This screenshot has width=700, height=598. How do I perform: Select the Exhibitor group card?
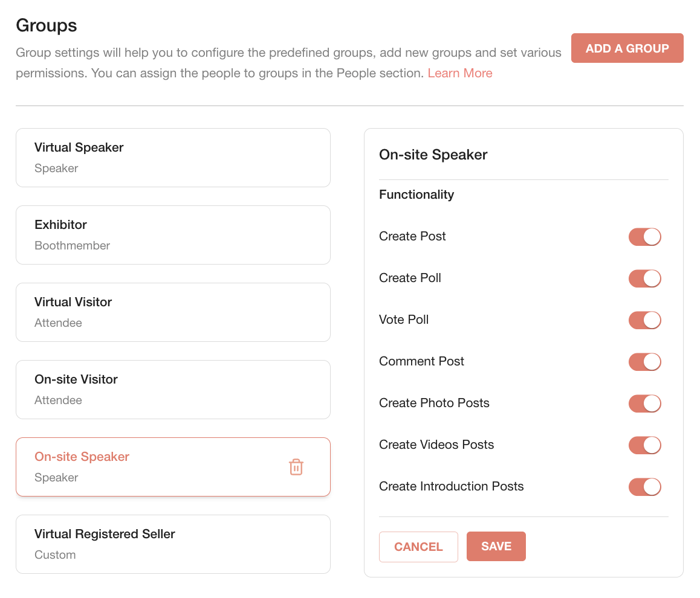[173, 235]
